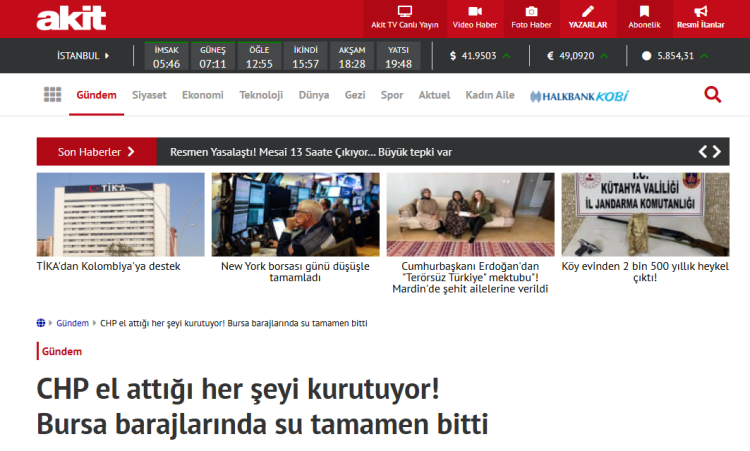Image resolution: width=750 pixels, height=451 pixels.
Task: Click the Abonelik bookmark icon
Action: 644,11
